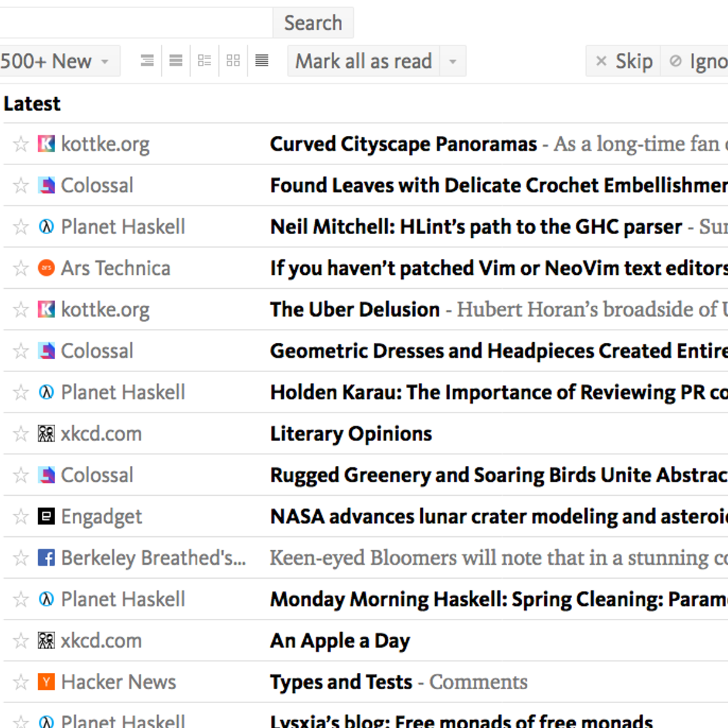Click the Skip button
The height and width of the screenshot is (728, 728).
(x=624, y=61)
